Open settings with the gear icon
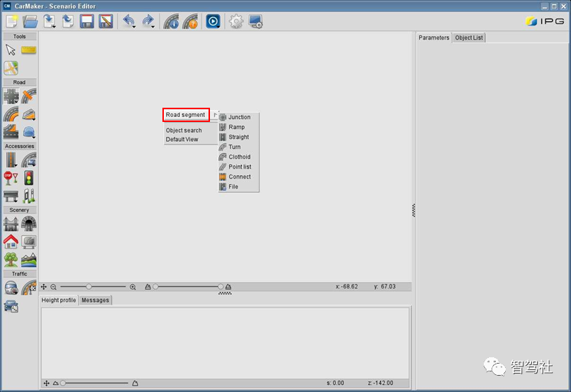Screen dimensions: 571x392 click(236, 21)
